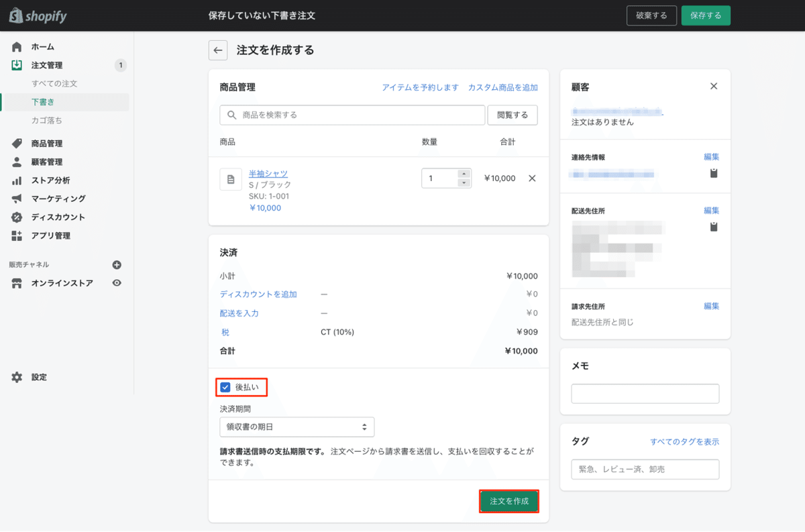
Task: Remove the customer with X icon
Action: (714, 86)
